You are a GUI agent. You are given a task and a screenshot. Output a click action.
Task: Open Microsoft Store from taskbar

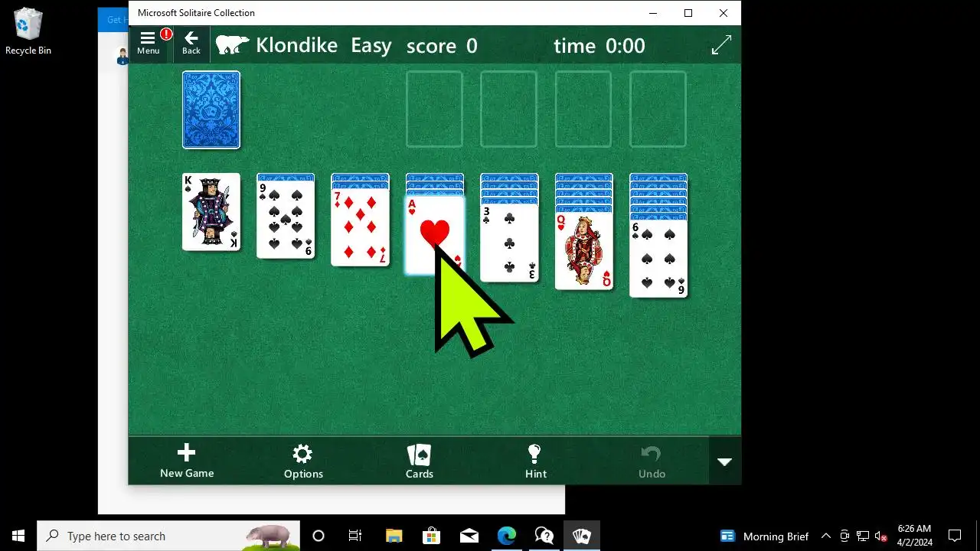431,536
